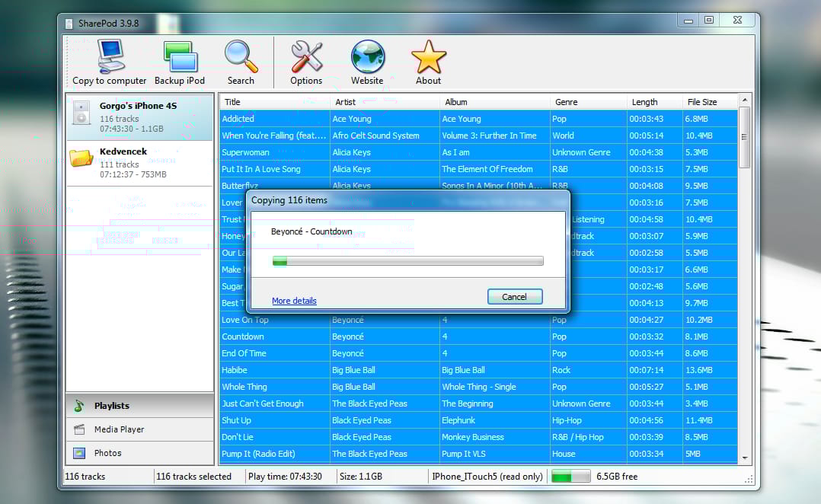Select the Kedvencek playlist name

pyautogui.click(x=123, y=152)
